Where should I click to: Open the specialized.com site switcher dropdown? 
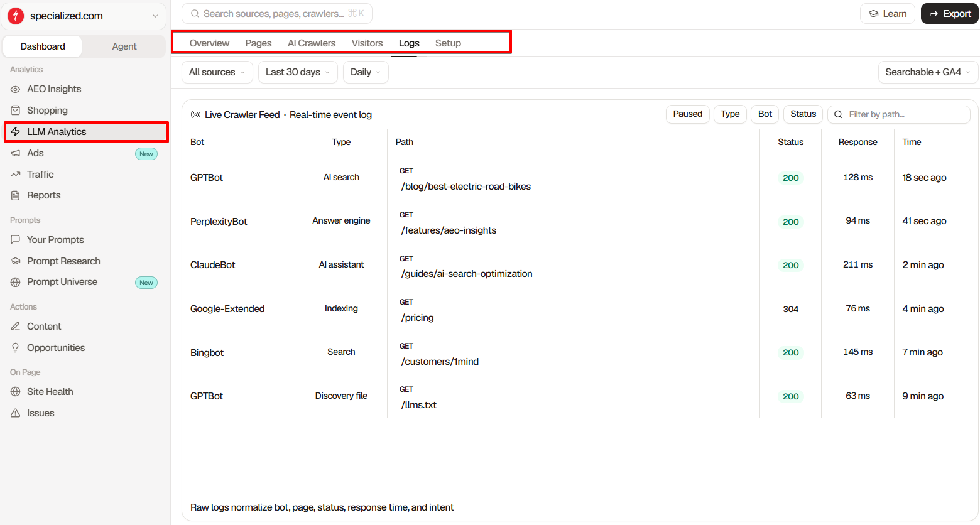tap(84, 16)
